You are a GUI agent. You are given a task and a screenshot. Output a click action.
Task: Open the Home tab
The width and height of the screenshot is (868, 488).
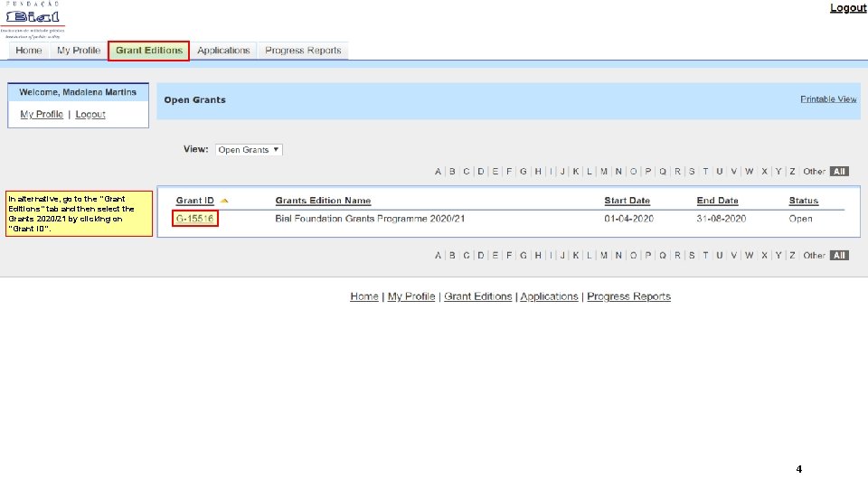(x=29, y=51)
